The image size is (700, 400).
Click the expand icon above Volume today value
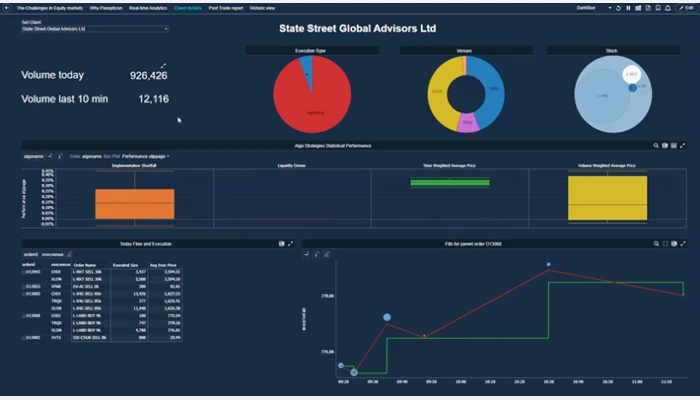click(x=163, y=66)
